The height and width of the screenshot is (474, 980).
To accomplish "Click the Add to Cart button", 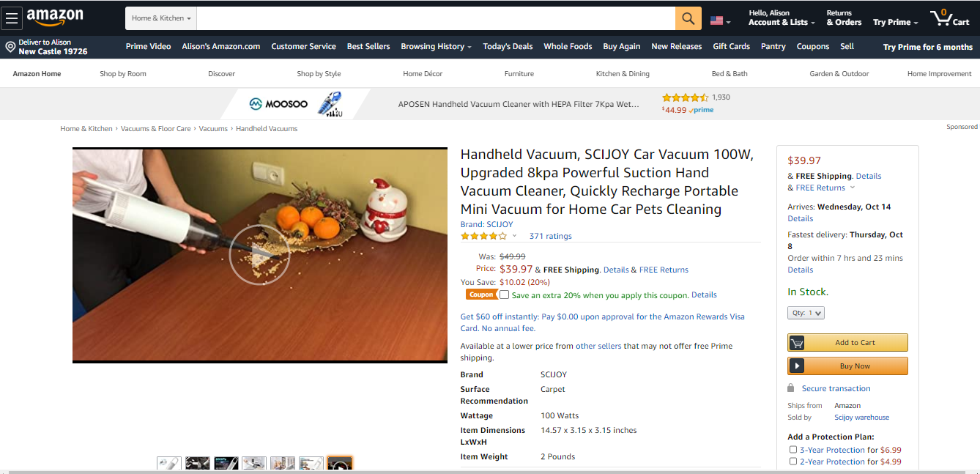I will point(847,342).
